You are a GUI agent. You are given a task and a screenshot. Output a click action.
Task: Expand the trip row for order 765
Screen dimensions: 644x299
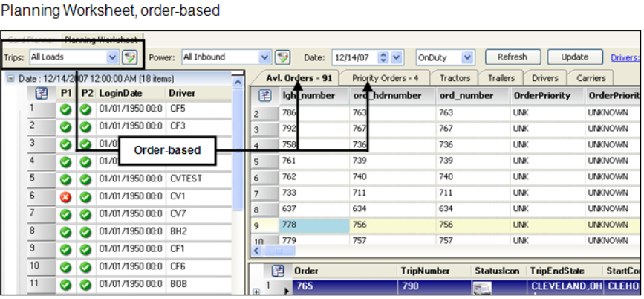[257, 291]
